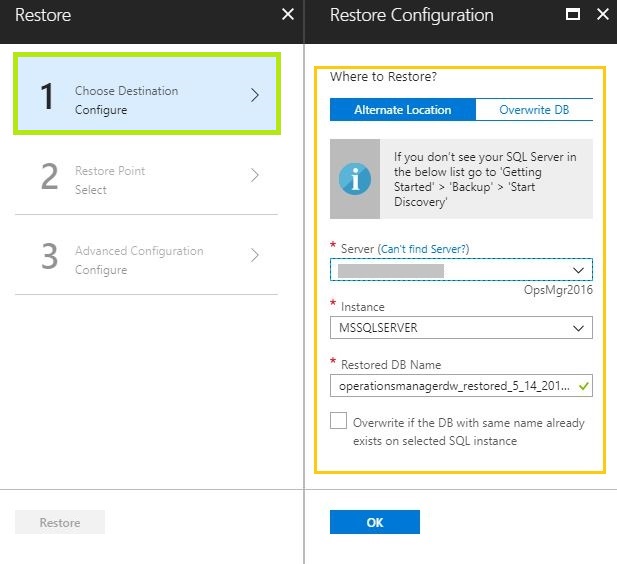The width and height of the screenshot is (617, 564).
Task: Expand the Instance dropdown showing MSSQLSERVER
Action: point(461,328)
